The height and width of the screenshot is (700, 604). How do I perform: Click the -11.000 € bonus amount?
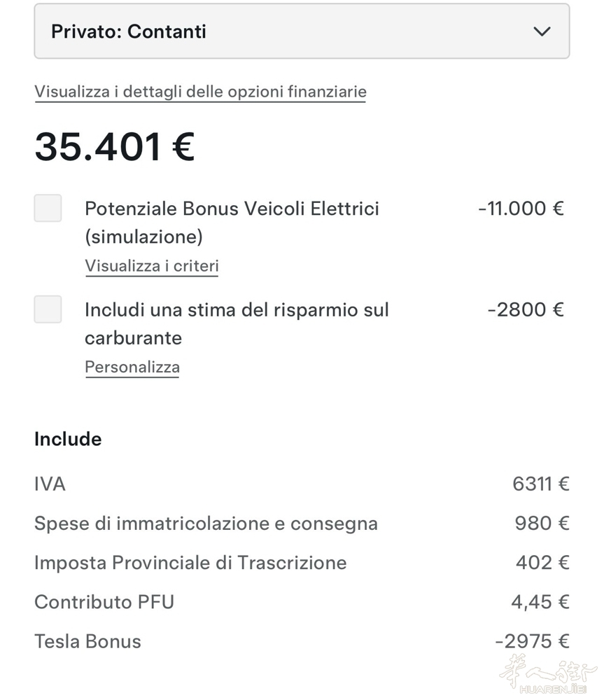pos(521,209)
